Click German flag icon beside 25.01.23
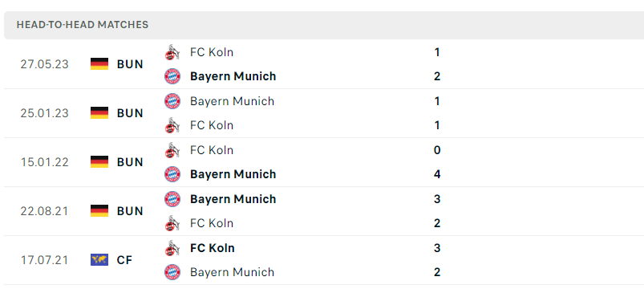Screen dimensions: 644x289 [99, 113]
